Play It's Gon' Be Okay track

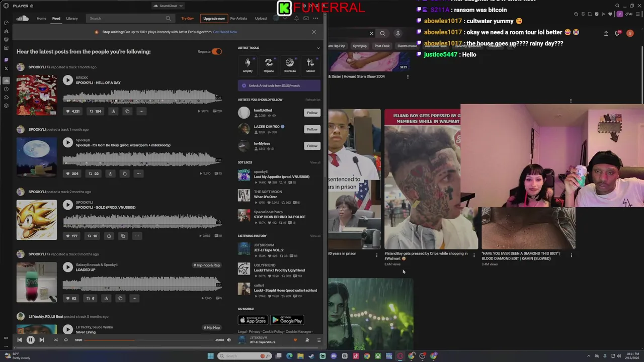(68, 143)
